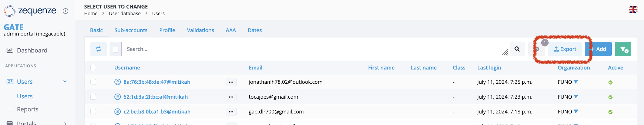The width and height of the screenshot is (644, 125).
Task: Toggle the column visibility eye button
Action: pos(537,49)
